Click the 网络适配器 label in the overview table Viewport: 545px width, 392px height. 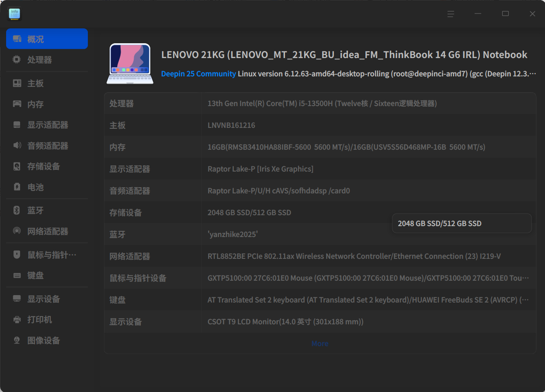click(x=130, y=256)
